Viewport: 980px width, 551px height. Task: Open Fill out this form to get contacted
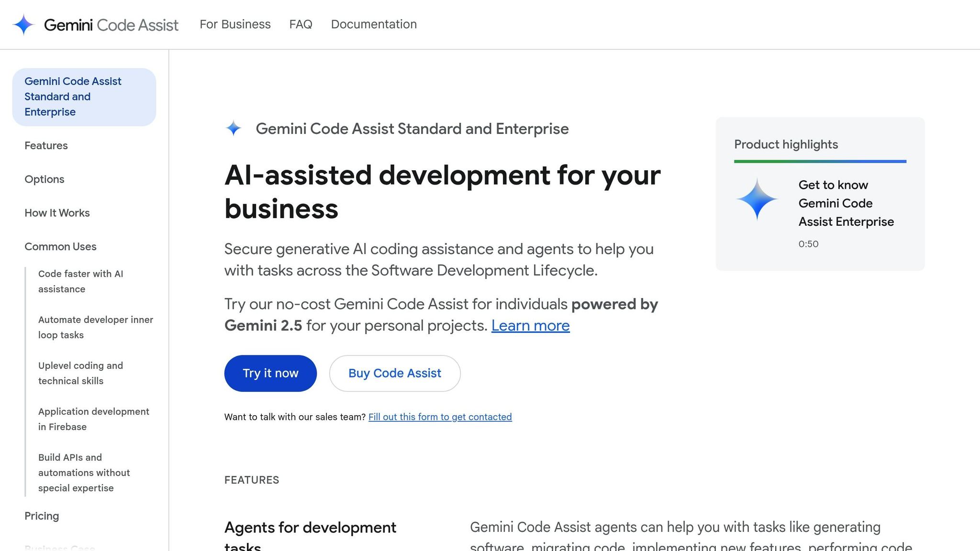tap(440, 417)
